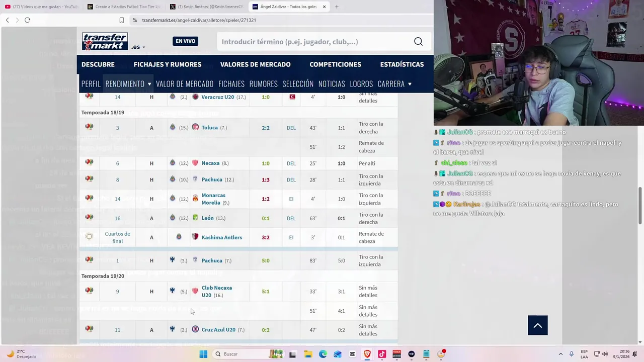Image resolution: width=644 pixels, height=362 pixels.
Task: Open the FICHAJES tab
Action: pos(231,84)
